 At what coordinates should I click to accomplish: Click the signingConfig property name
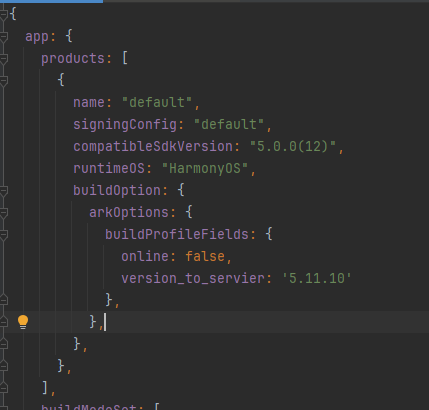click(125, 125)
